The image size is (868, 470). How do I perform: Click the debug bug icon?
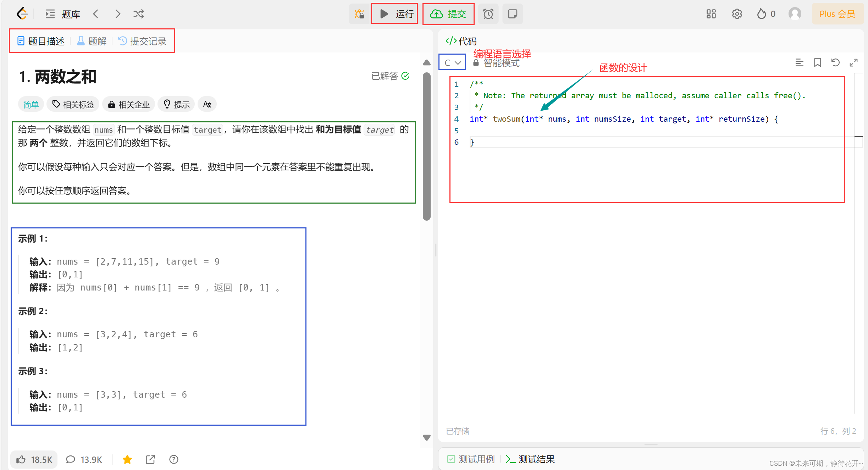pos(359,14)
